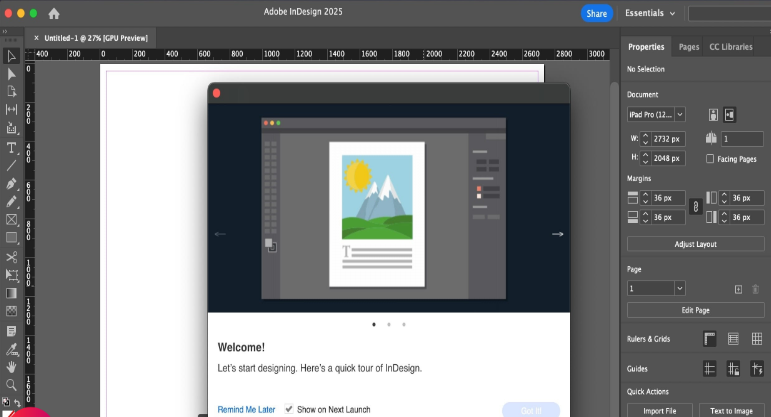
Task: Switch to the Pages tab
Action: coord(688,47)
